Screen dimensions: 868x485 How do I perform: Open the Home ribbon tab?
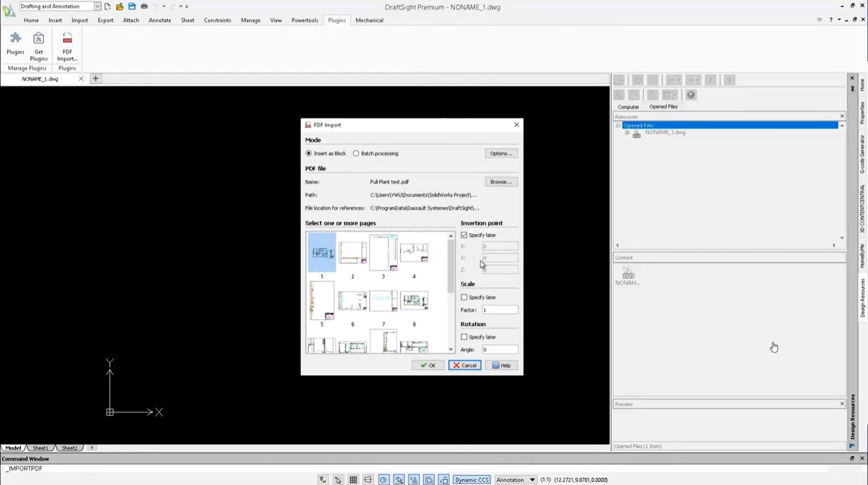(31, 20)
